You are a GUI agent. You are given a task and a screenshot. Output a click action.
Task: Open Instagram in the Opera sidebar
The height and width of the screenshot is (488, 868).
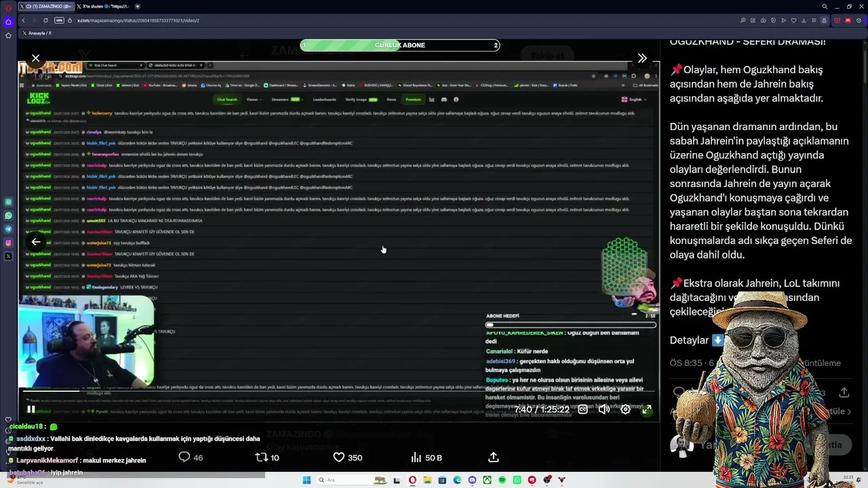[x=8, y=243]
